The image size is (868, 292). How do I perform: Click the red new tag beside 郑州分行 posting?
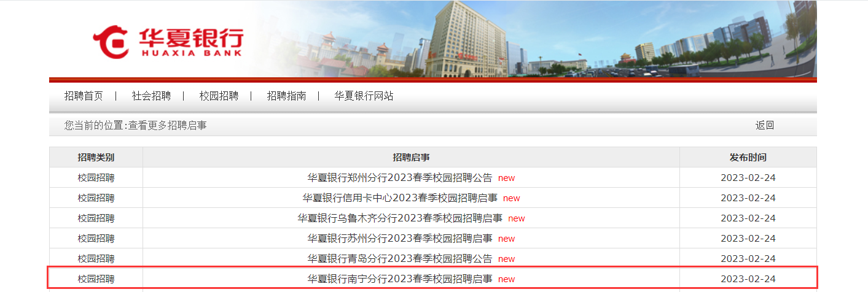pyautogui.click(x=507, y=179)
